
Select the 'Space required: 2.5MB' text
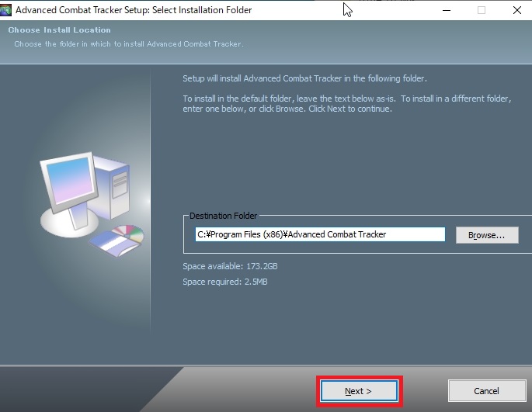tap(225, 282)
